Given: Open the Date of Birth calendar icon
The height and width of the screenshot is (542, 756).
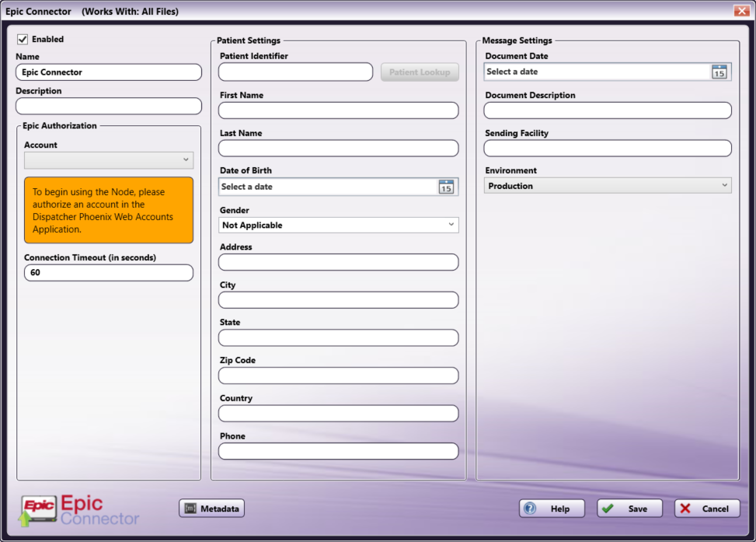Looking at the screenshot, I should tap(446, 187).
